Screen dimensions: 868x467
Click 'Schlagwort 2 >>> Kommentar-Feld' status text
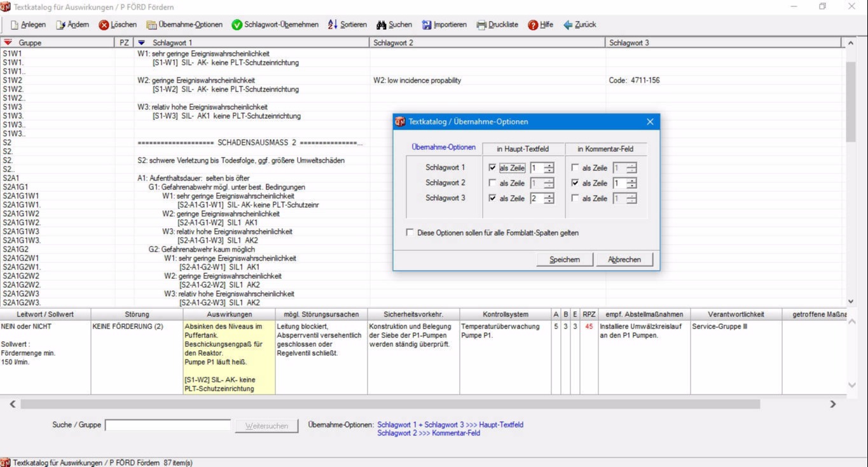coord(429,433)
